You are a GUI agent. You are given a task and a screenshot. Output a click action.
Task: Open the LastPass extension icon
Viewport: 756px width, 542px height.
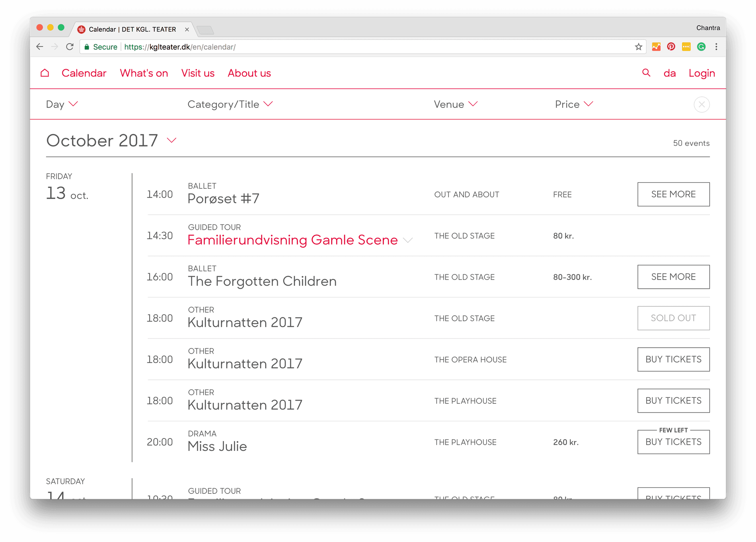(x=686, y=47)
